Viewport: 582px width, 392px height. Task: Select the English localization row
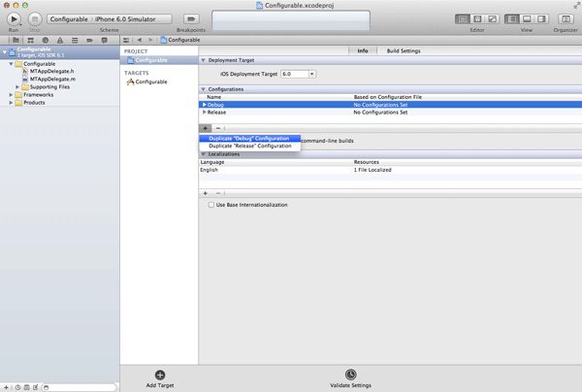click(x=390, y=170)
